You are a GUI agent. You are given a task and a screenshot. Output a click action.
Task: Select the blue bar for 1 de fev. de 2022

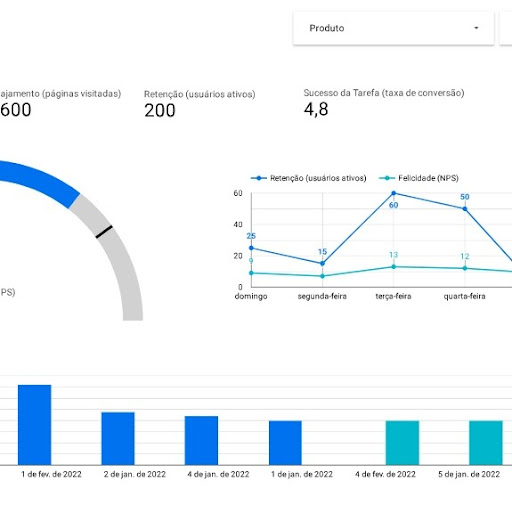[x=35, y=425]
